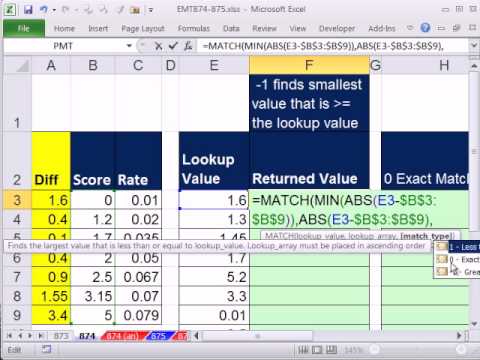Click the Name Box showing PMT
Viewport: 480px width, 360px height.
pyautogui.click(x=63, y=46)
